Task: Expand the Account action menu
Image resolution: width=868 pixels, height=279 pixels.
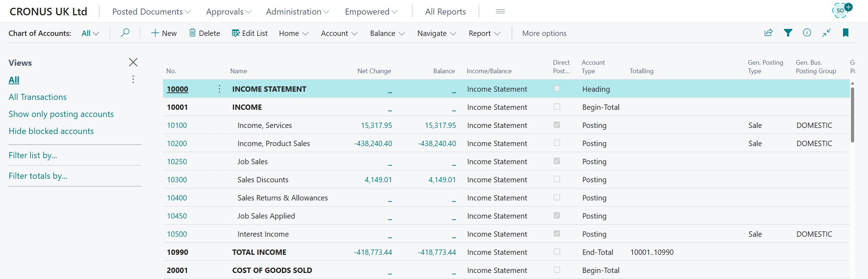Action: pos(339,33)
